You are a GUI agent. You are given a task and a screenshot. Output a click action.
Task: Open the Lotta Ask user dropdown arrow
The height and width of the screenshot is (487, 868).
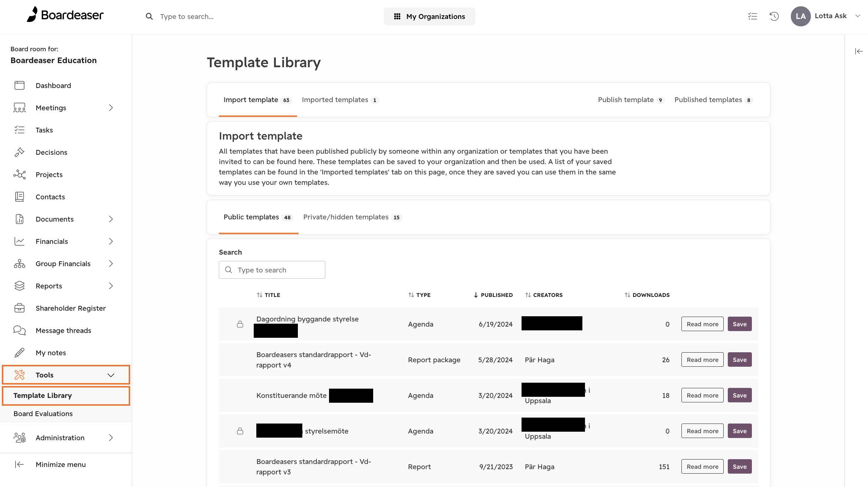click(858, 16)
